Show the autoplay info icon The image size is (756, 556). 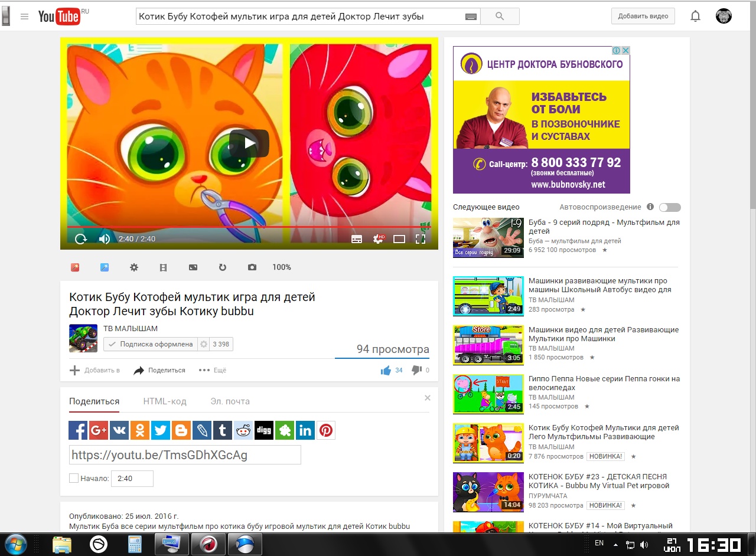tap(650, 207)
